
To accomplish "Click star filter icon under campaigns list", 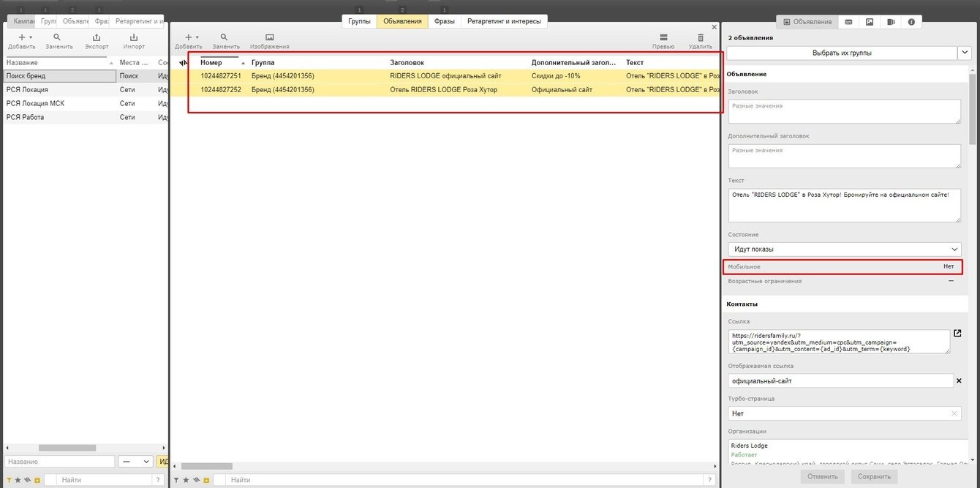I will coord(18,480).
